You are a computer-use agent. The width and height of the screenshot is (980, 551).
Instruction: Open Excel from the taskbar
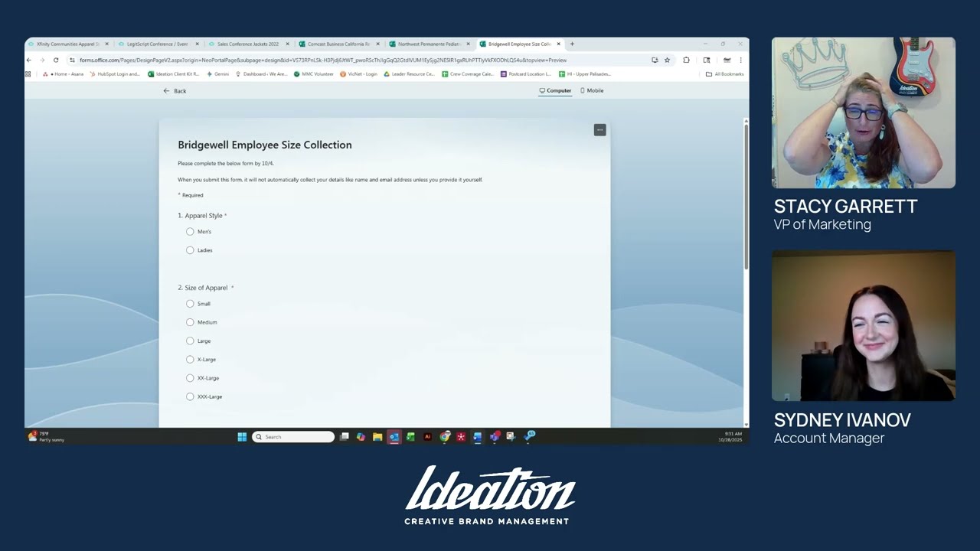tap(411, 437)
